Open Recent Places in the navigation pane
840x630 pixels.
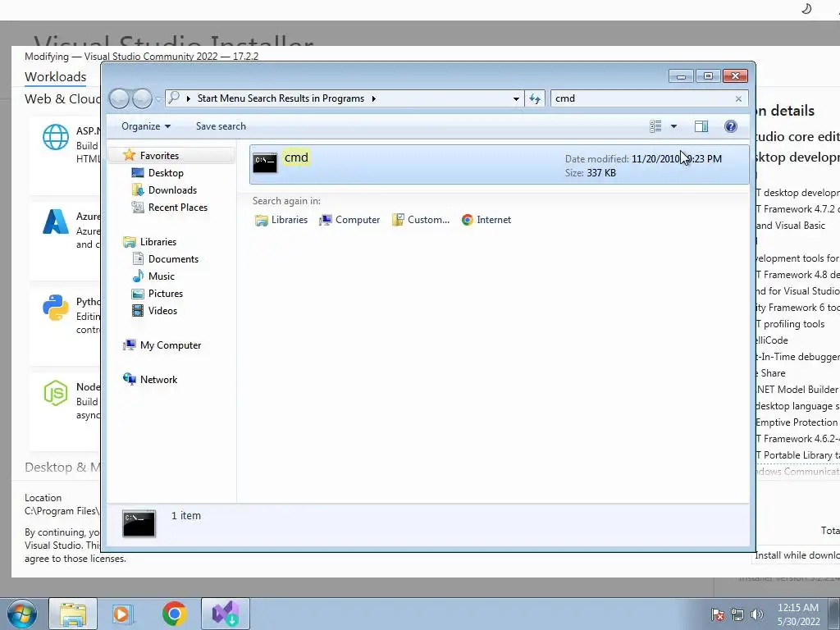tap(177, 208)
